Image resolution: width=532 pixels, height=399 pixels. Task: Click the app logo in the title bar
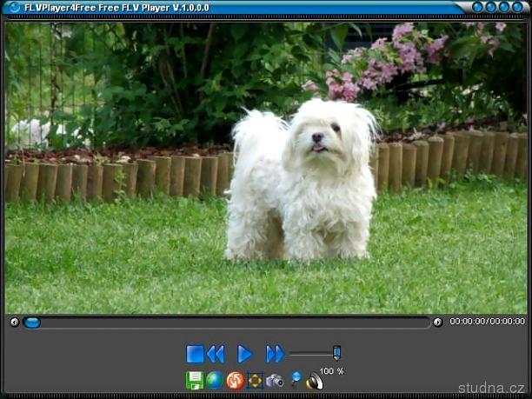point(13,8)
